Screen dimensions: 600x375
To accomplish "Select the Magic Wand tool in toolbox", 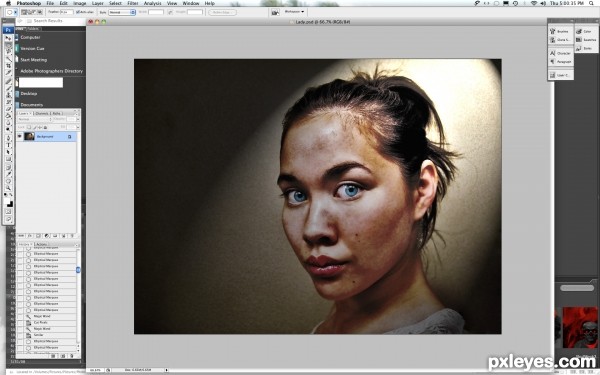I will [8, 59].
